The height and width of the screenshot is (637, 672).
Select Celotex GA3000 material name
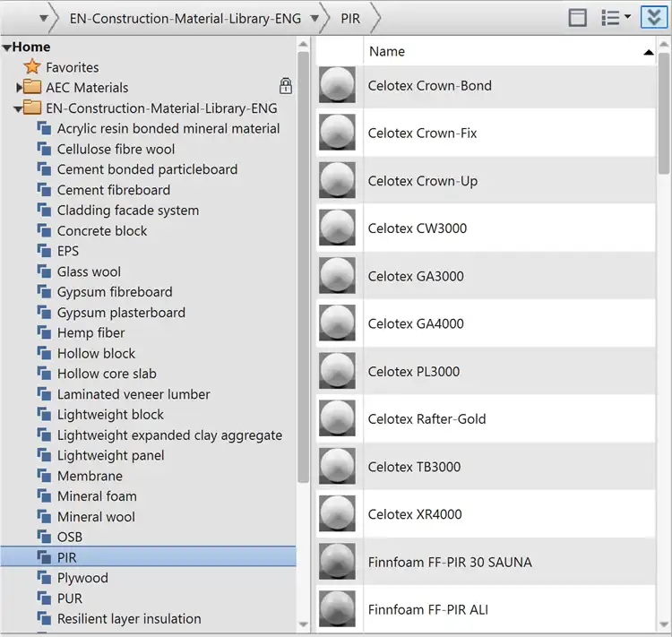pos(416,276)
